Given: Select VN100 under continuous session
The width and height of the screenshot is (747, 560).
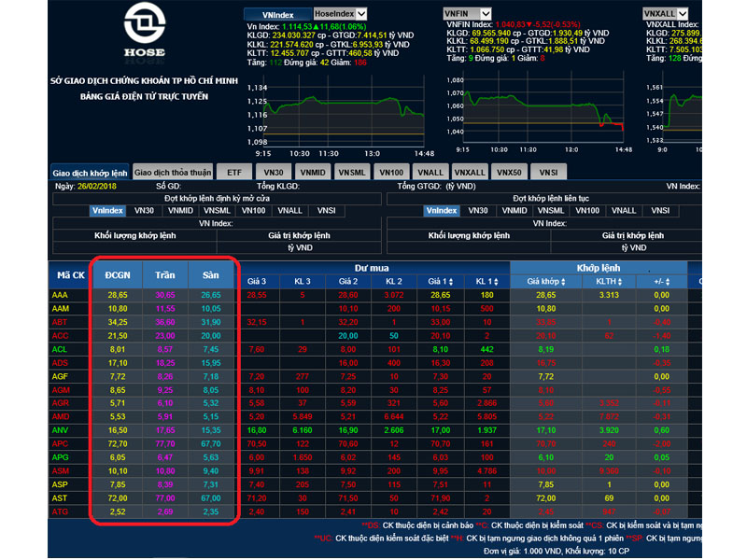Looking at the screenshot, I should [587, 211].
